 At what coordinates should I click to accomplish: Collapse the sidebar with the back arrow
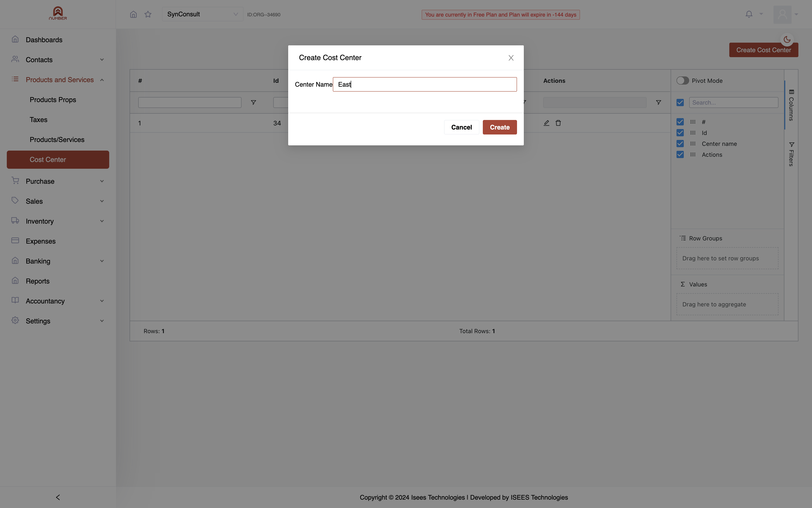pyautogui.click(x=58, y=497)
